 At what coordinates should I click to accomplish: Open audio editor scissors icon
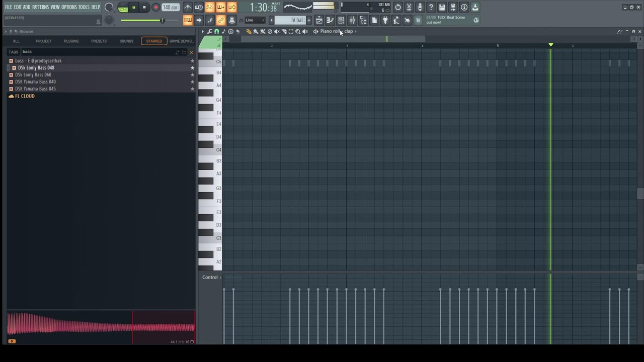coord(409,8)
